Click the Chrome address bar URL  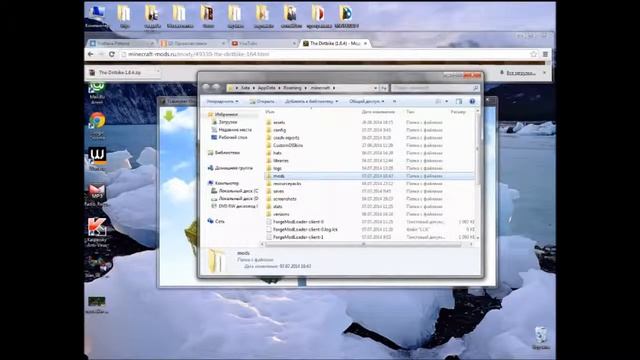tap(198, 54)
